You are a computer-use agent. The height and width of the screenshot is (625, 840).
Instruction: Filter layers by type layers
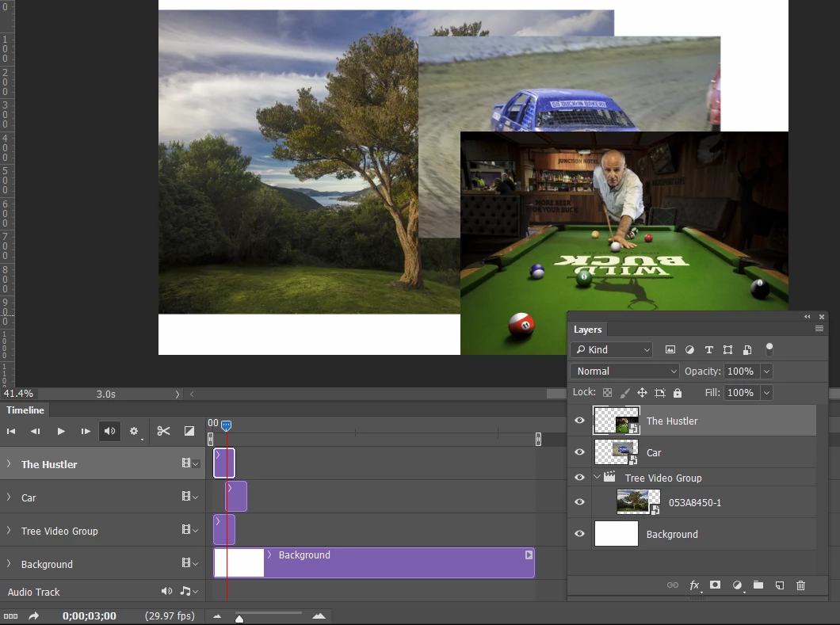pos(708,349)
